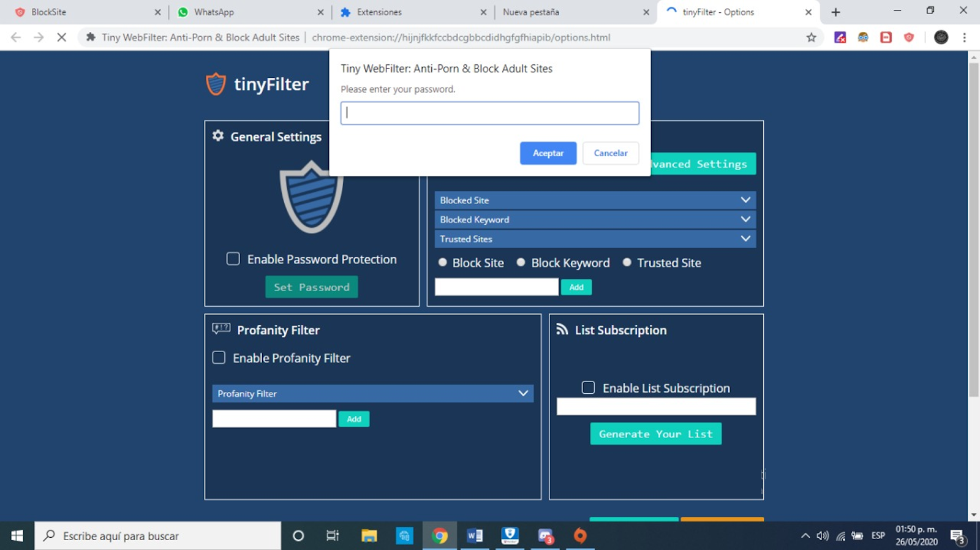Click the Advanced Settings button
This screenshot has width=980, height=550.
tap(702, 164)
